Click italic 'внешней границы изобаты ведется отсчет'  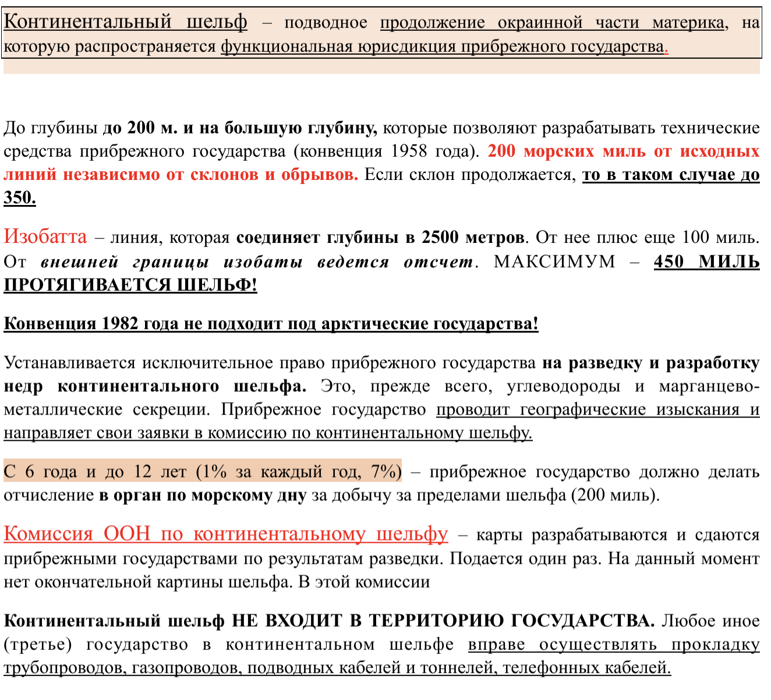click(256, 261)
